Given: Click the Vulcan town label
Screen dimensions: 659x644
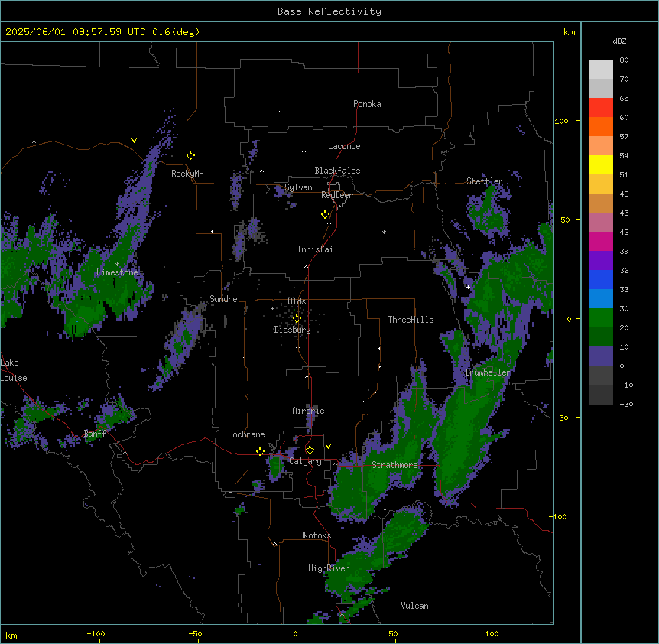Looking at the screenshot, I should pyautogui.click(x=414, y=606).
